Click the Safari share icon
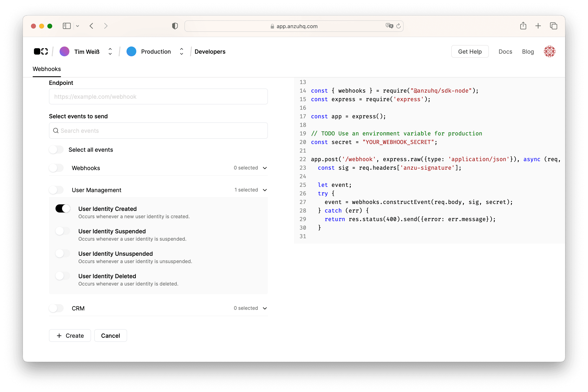This screenshot has width=588, height=392. (523, 25)
